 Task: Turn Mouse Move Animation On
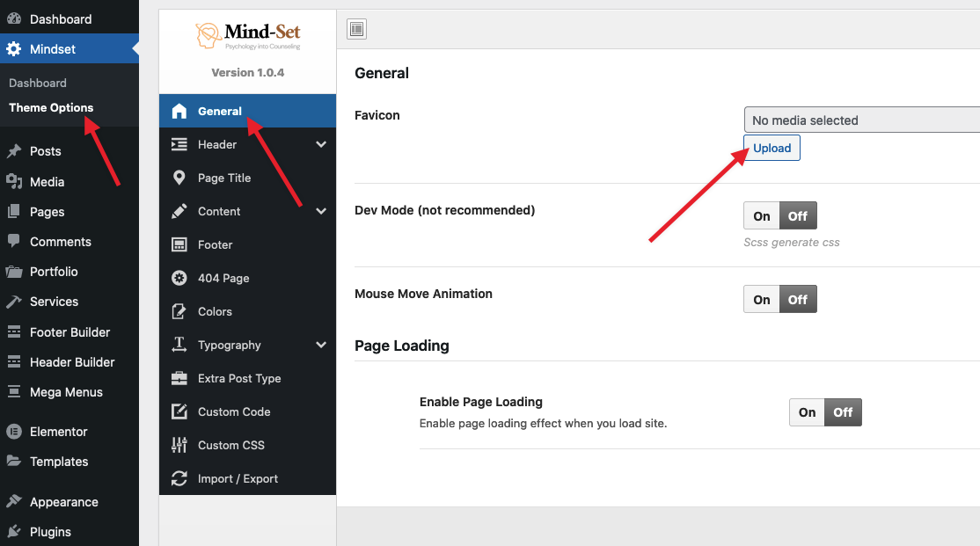(761, 299)
